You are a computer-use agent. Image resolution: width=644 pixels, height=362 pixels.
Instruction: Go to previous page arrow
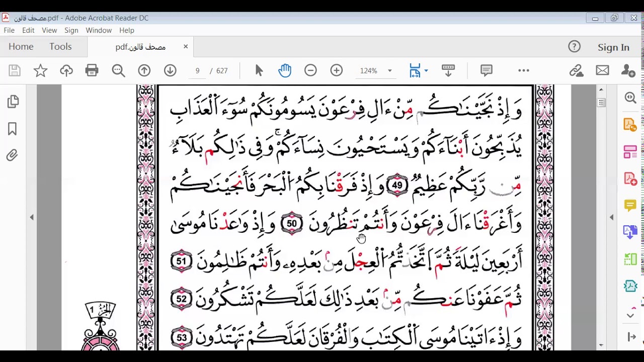click(144, 71)
